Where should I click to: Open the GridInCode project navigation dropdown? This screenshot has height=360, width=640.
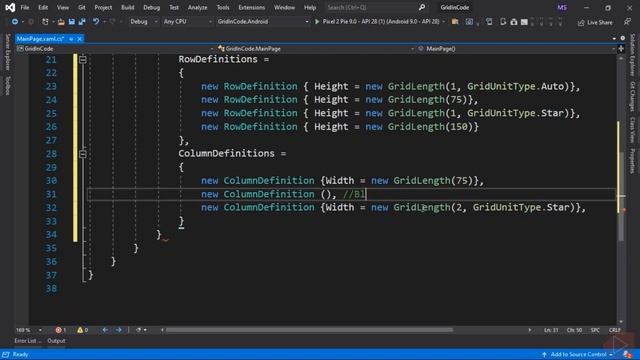coord(115,49)
